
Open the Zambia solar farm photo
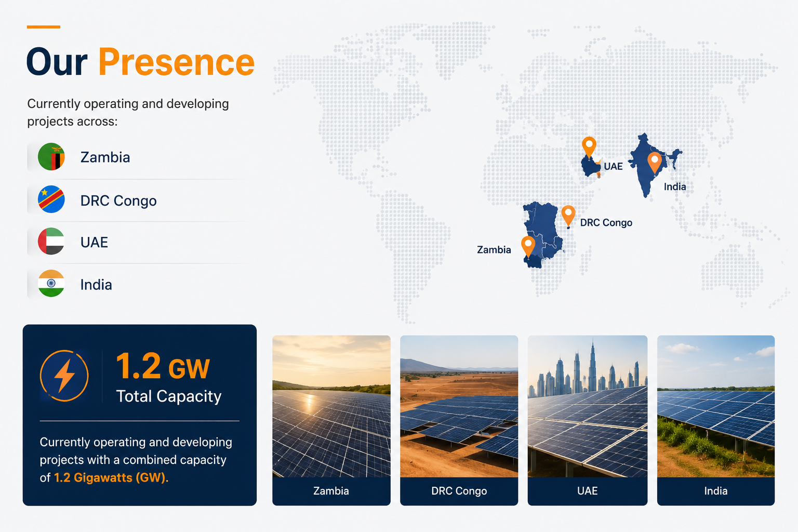[x=331, y=406]
